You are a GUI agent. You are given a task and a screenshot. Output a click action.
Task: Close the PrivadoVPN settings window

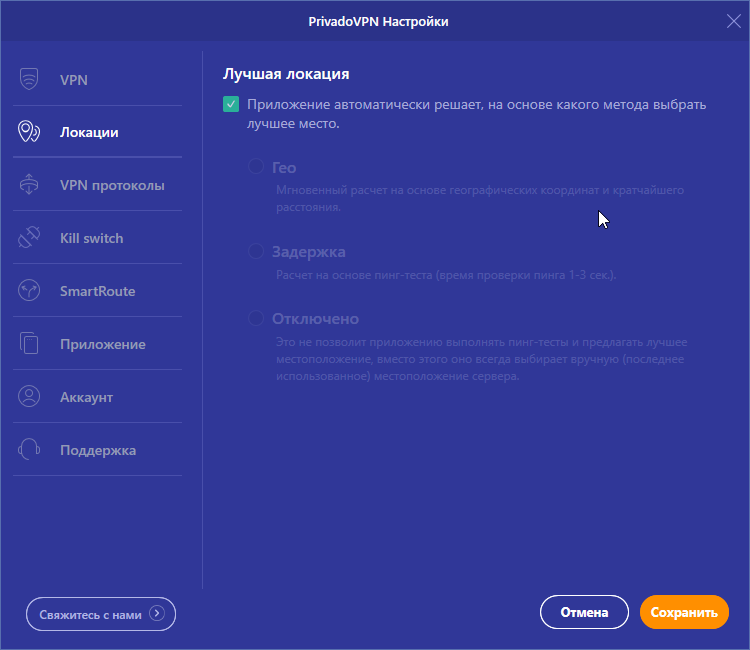tap(733, 21)
